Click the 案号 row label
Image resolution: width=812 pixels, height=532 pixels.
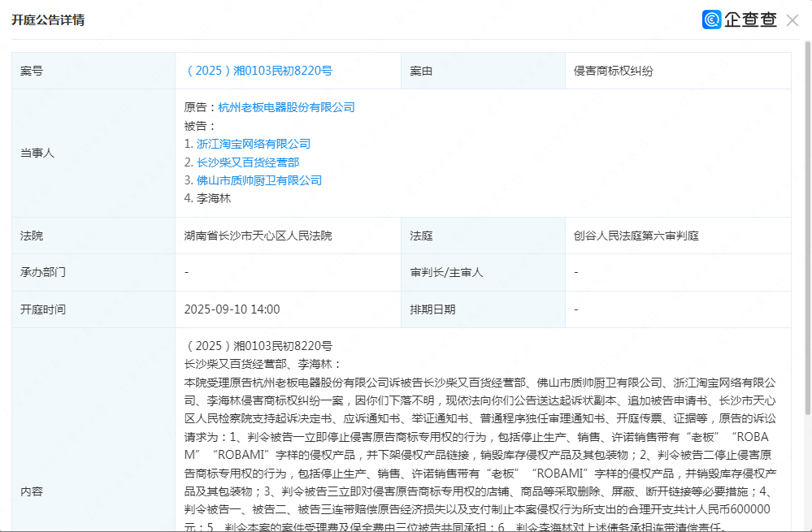(x=32, y=71)
